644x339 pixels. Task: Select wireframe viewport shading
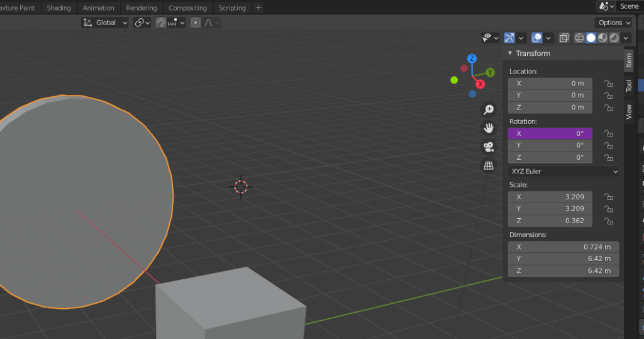coord(579,38)
